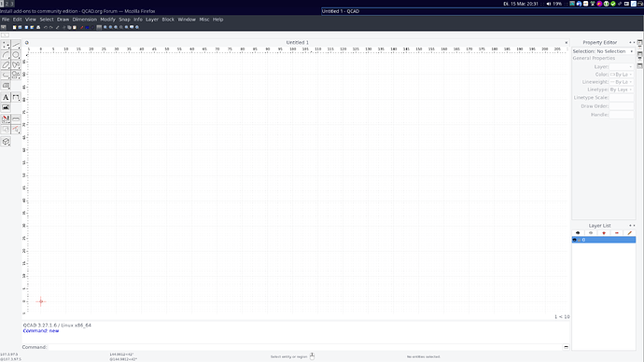This screenshot has height=362, width=644.
Task: Click the first zoom magnifier toolbar icon
Action: pyautogui.click(x=105, y=27)
